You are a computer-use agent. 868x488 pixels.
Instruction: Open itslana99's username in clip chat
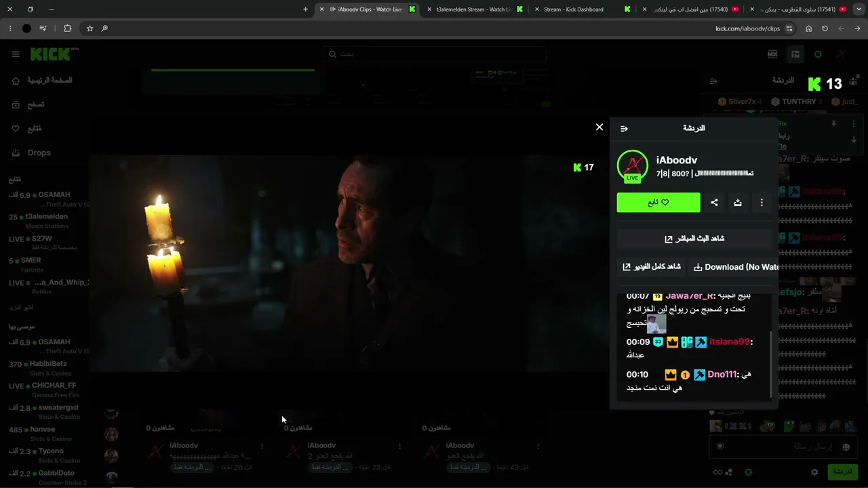pos(730,342)
